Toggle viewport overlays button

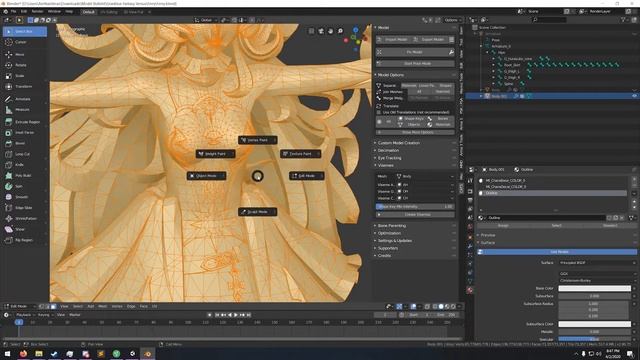413,306
